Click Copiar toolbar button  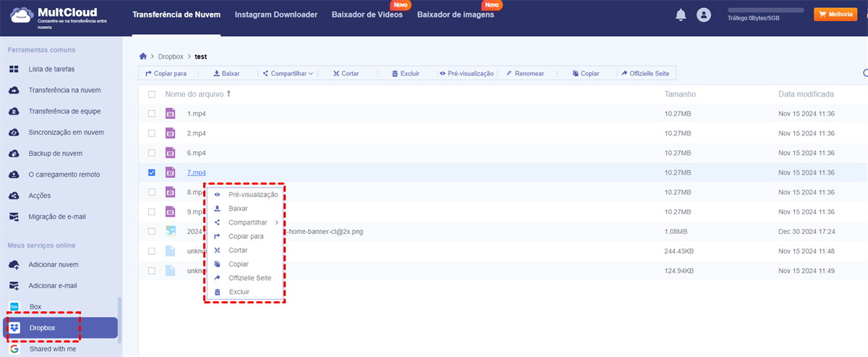[x=585, y=73]
